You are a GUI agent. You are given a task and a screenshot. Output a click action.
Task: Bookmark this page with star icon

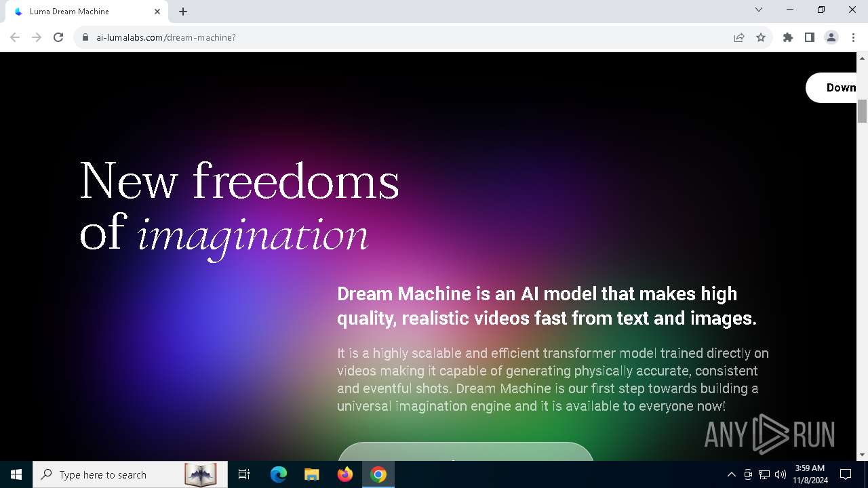click(x=761, y=37)
